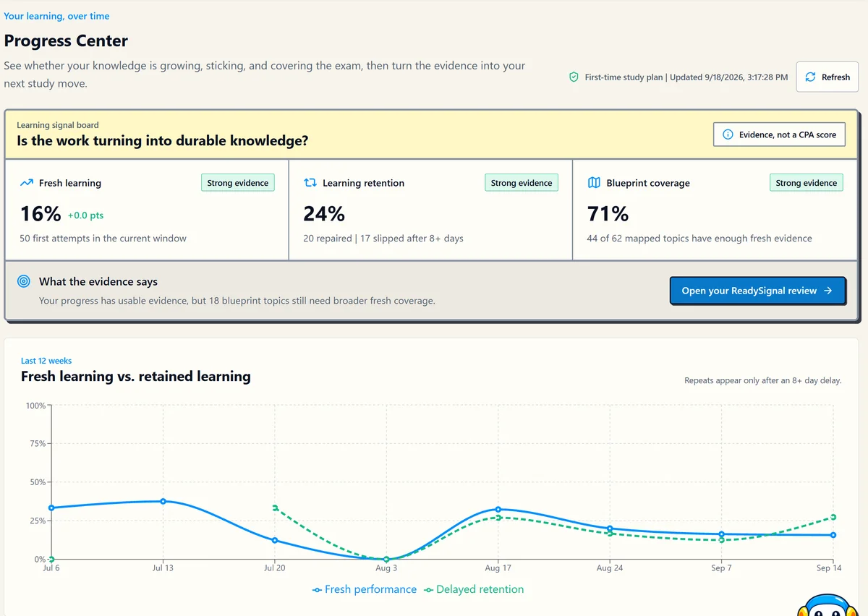Open your ReadySignal review
This screenshot has width=868, height=616.
click(x=757, y=291)
